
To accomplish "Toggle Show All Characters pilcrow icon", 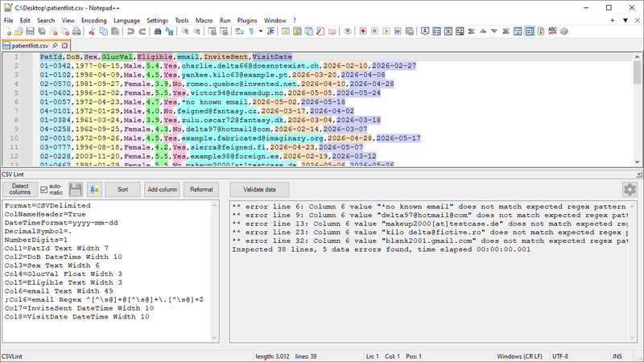I will [x=251, y=31].
